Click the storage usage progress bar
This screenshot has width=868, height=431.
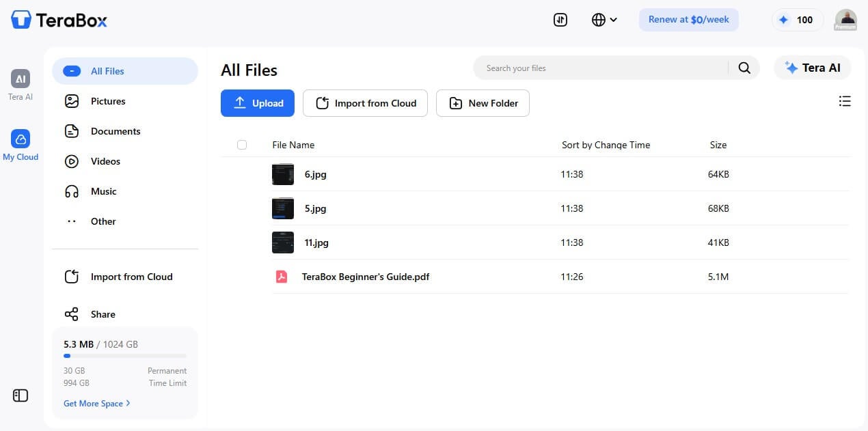[x=125, y=356]
